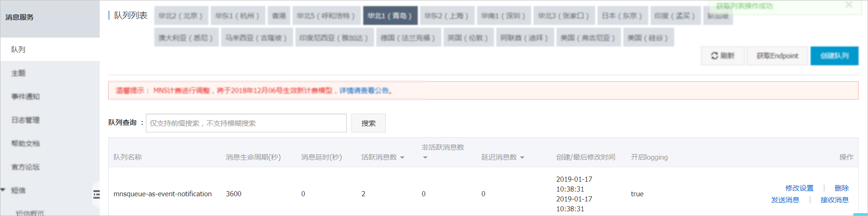Focus the 队列查询 search input field
Image resolution: width=868 pixels, height=216 pixels.
[246, 123]
